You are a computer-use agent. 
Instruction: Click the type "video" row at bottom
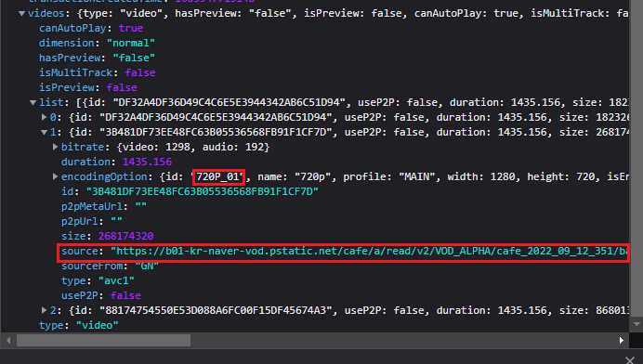pyautogui.click(x=79, y=325)
